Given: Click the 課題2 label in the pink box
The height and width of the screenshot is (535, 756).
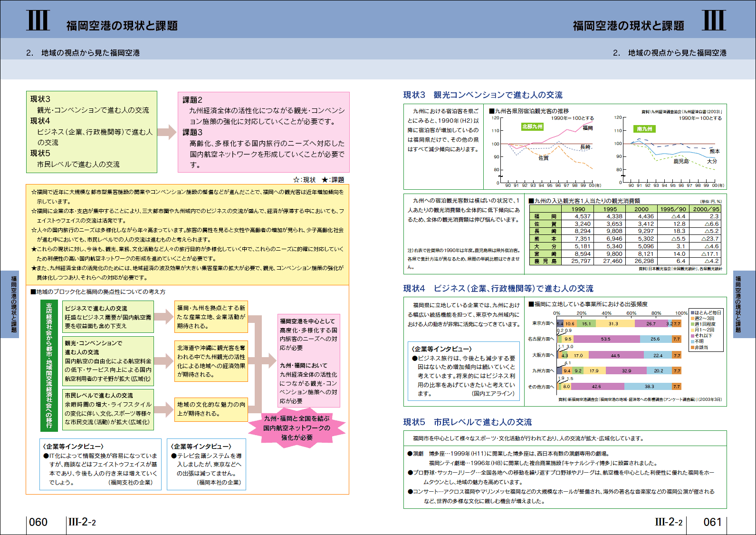Looking at the screenshot, I should coord(192,100).
